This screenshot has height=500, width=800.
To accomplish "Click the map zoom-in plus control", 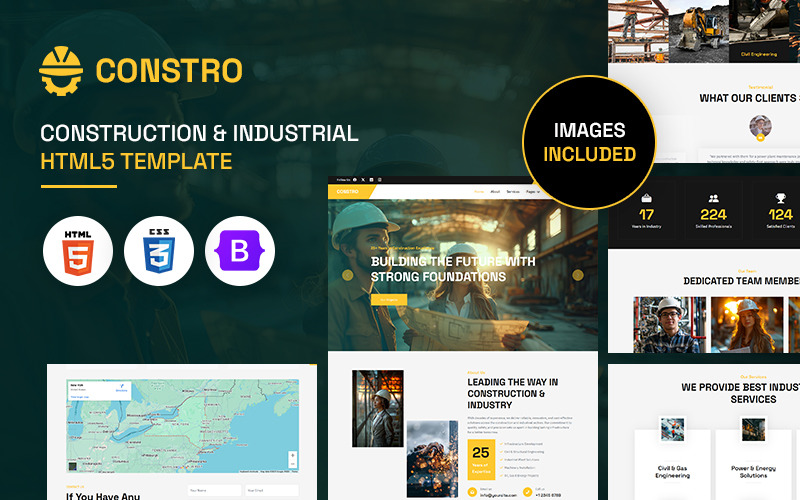I will [292, 456].
